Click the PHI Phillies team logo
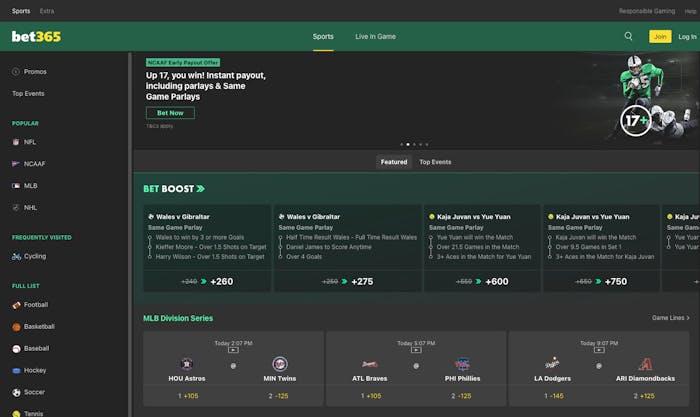 pyautogui.click(x=462, y=364)
